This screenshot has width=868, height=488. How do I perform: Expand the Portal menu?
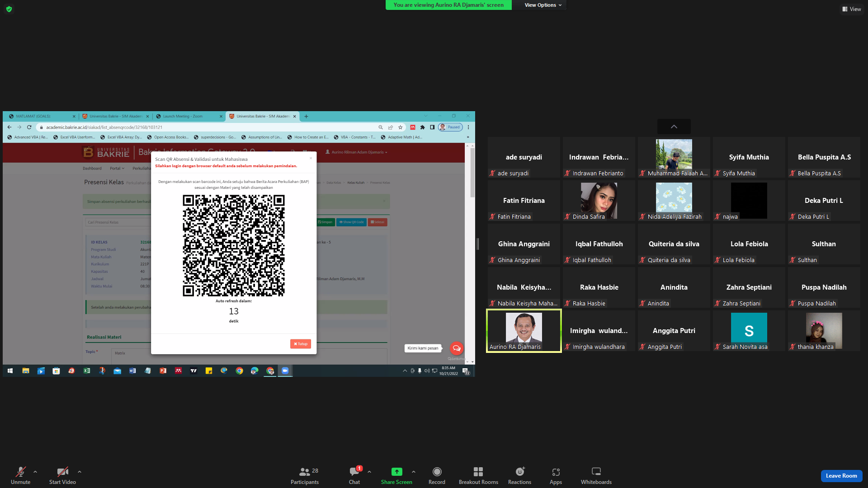point(117,169)
